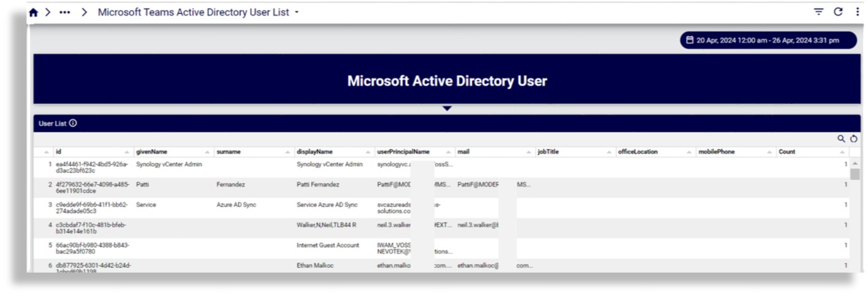The width and height of the screenshot is (868, 296).
Task: Search the User List table
Action: [x=842, y=139]
